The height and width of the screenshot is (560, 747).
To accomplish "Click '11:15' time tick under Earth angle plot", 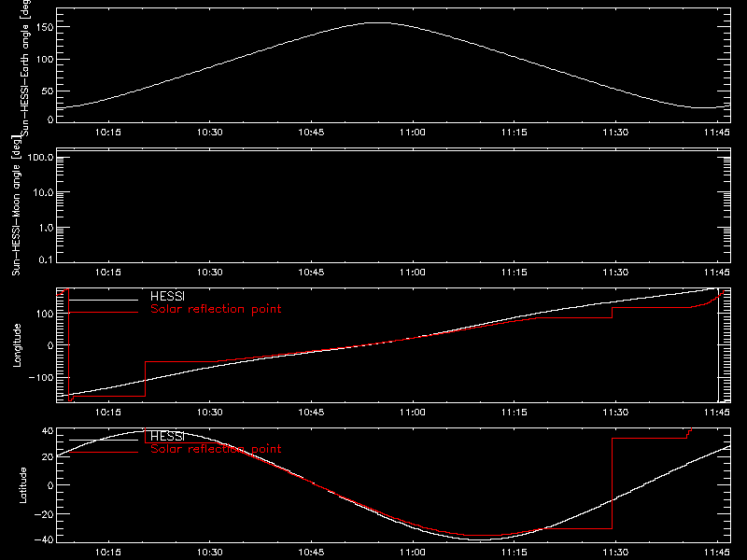I will [x=514, y=133].
